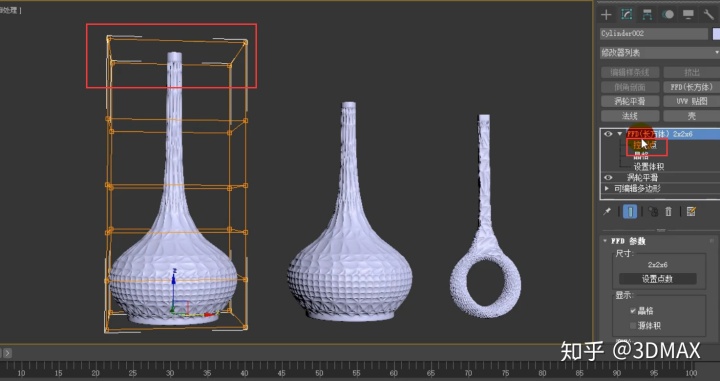
Task: Toggle eye visibility of 涡轮平滑 stack modifier
Action: click(x=608, y=178)
